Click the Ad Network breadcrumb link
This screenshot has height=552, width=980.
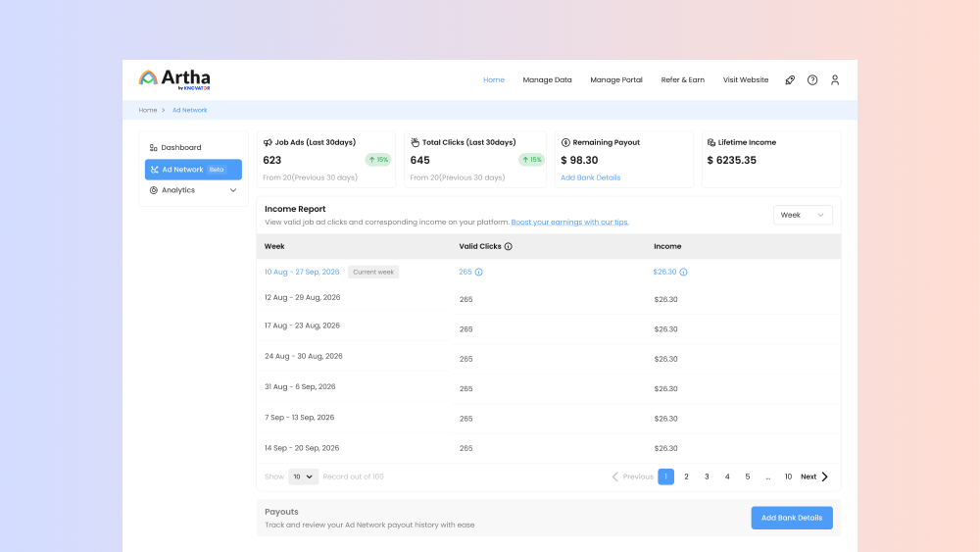pyautogui.click(x=189, y=110)
